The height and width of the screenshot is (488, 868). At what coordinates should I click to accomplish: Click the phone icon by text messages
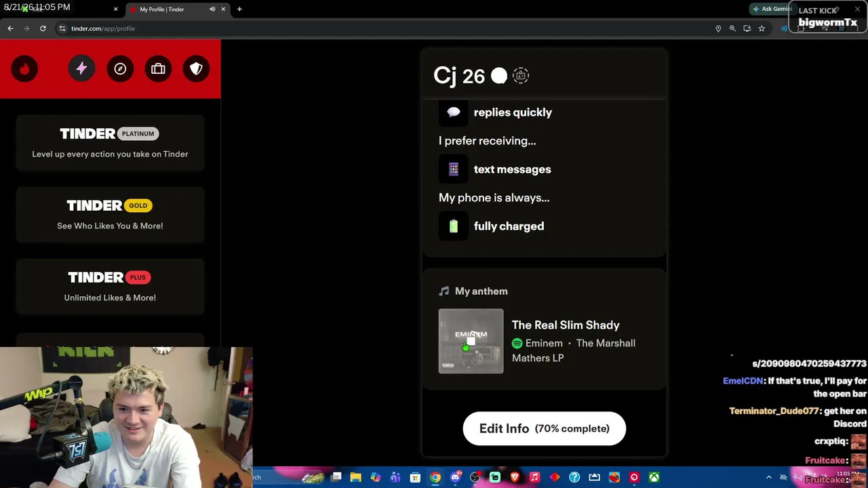click(454, 169)
